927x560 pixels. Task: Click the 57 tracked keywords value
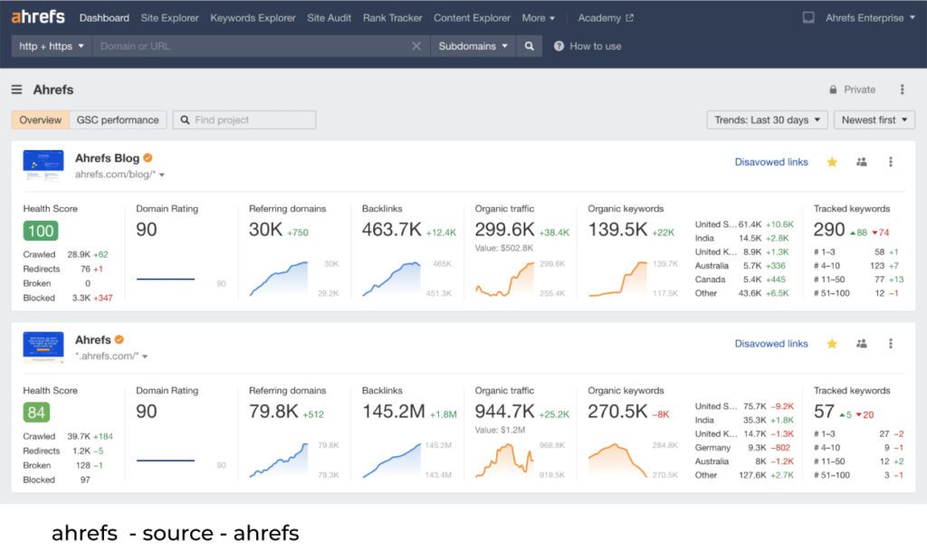point(824,411)
